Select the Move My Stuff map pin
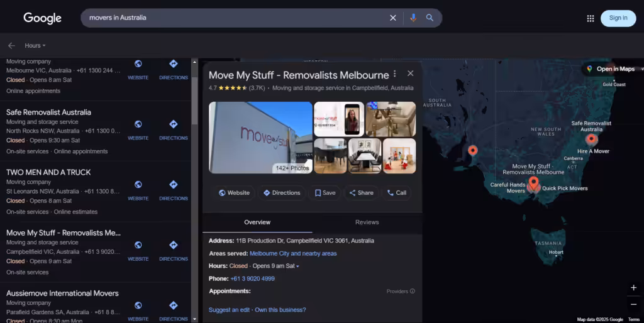 [533, 183]
